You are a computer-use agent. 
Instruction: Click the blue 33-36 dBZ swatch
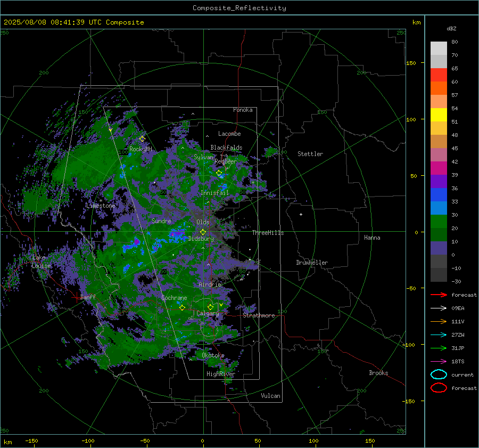tap(439, 194)
